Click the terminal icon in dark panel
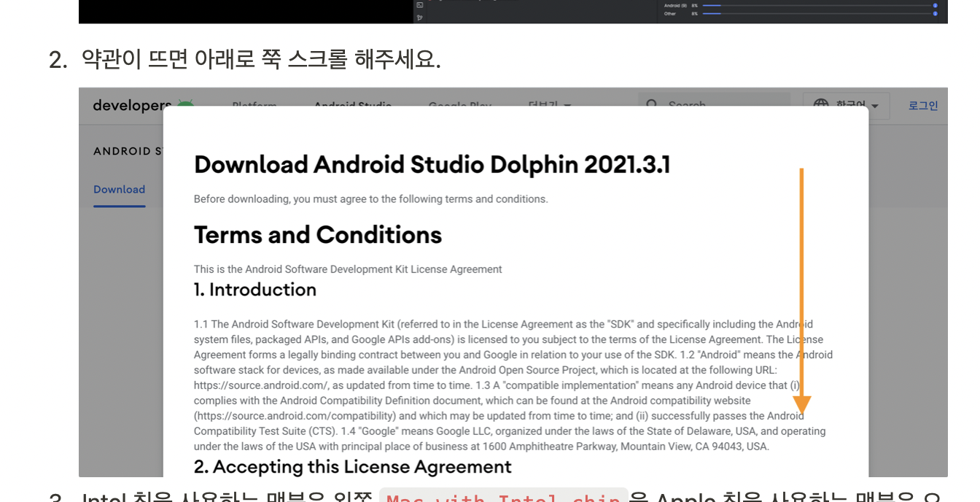Screen dimensions: 980x502 point(420,5)
